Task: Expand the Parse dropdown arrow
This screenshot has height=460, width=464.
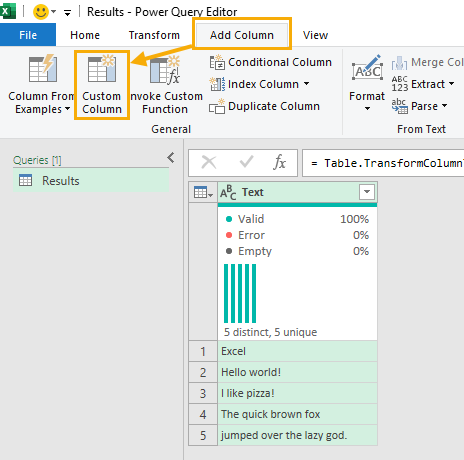Action: point(444,106)
